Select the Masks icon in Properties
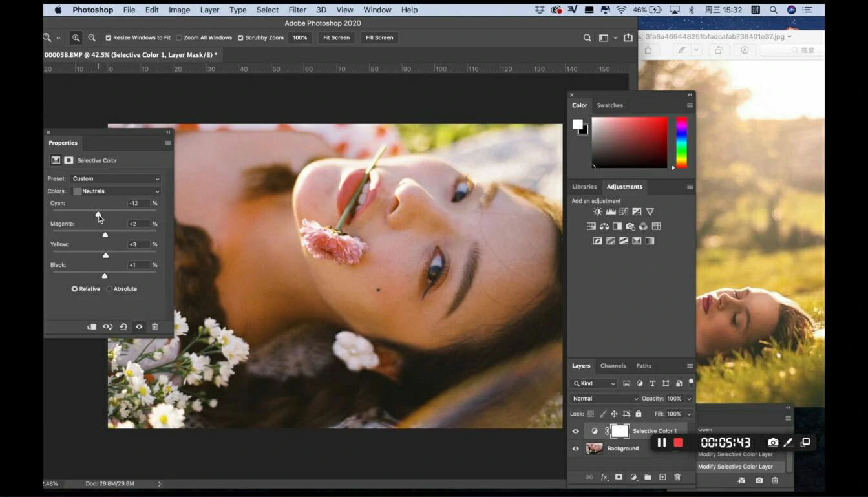The height and width of the screenshot is (497, 868). pyautogui.click(x=69, y=160)
